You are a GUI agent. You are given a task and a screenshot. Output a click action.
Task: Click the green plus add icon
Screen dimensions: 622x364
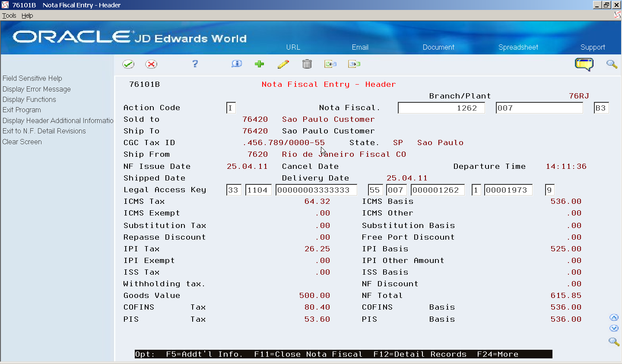260,64
